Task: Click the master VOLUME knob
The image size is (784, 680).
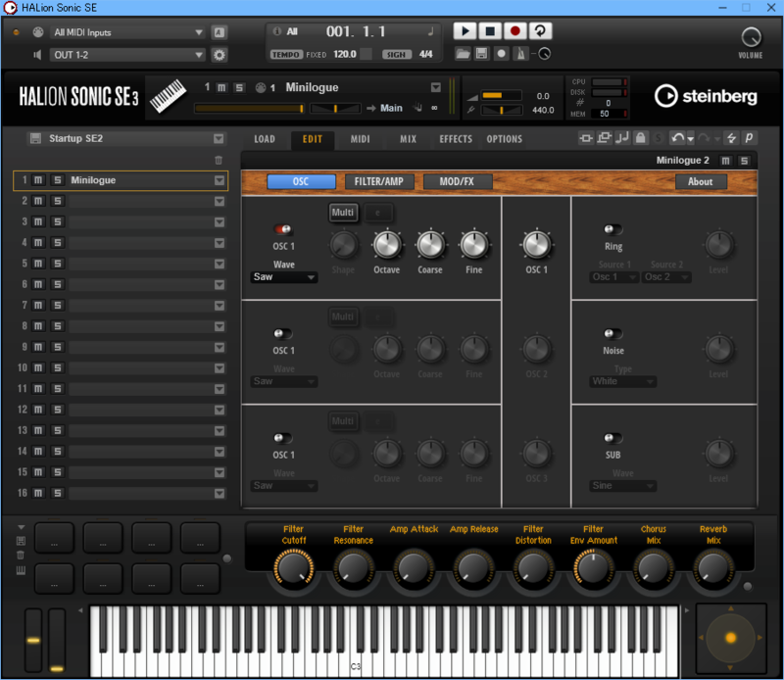Action: click(x=751, y=37)
